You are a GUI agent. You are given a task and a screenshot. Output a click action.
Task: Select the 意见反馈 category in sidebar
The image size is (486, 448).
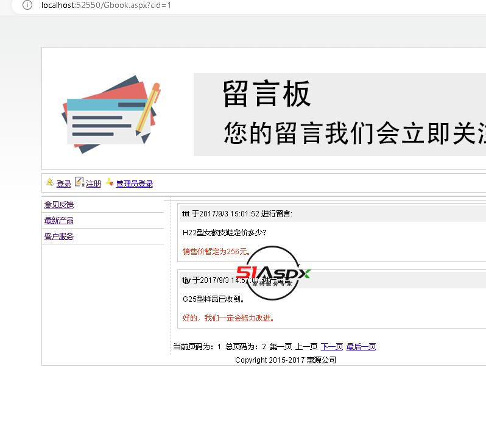pyautogui.click(x=59, y=205)
